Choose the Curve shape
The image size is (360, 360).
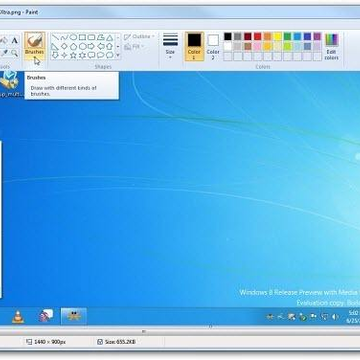pos(64,37)
